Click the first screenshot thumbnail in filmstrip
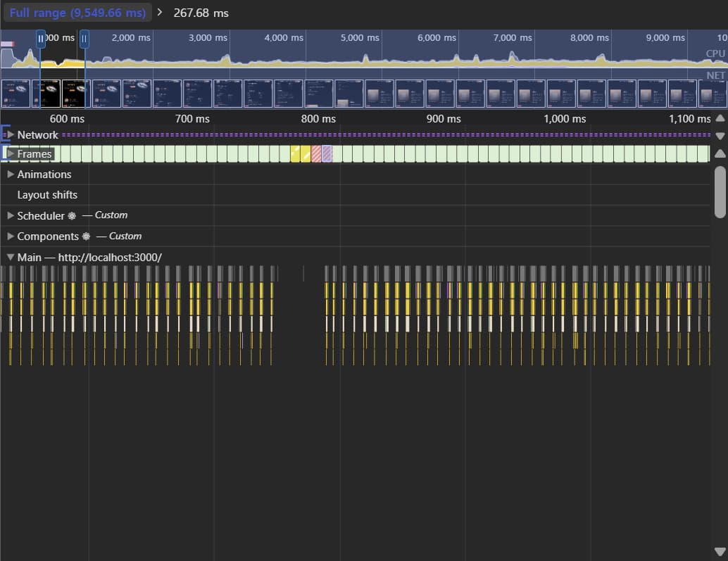The width and height of the screenshot is (728, 561). (16, 94)
